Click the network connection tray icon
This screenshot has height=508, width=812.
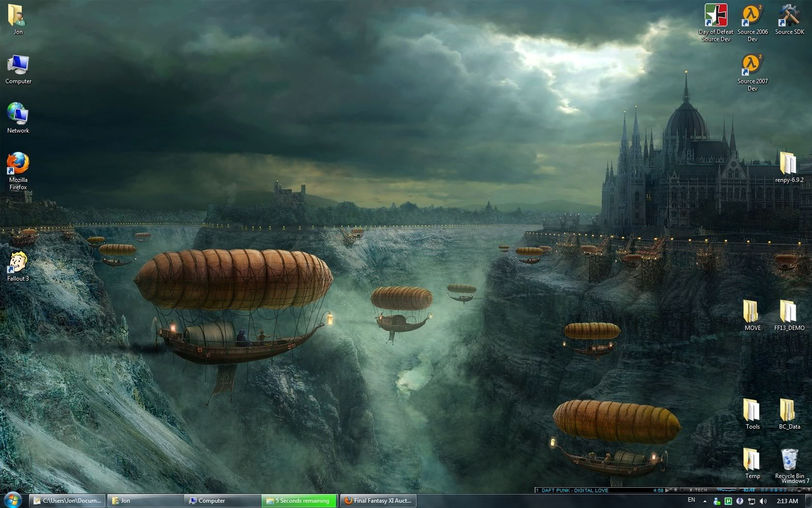point(752,501)
